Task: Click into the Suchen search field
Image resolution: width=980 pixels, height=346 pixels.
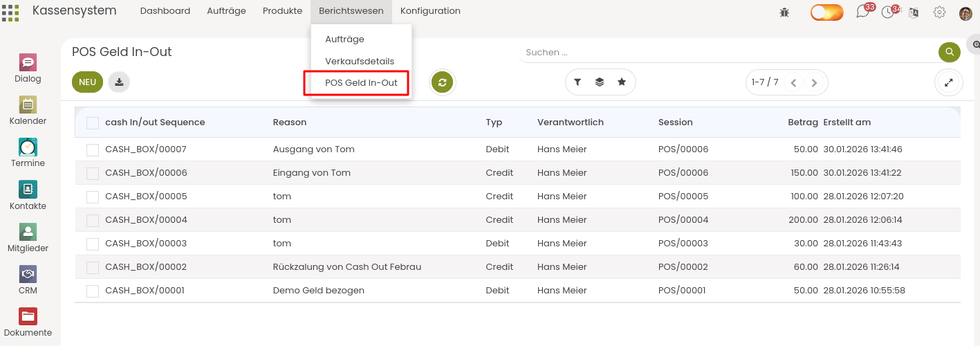Action: coord(726,53)
